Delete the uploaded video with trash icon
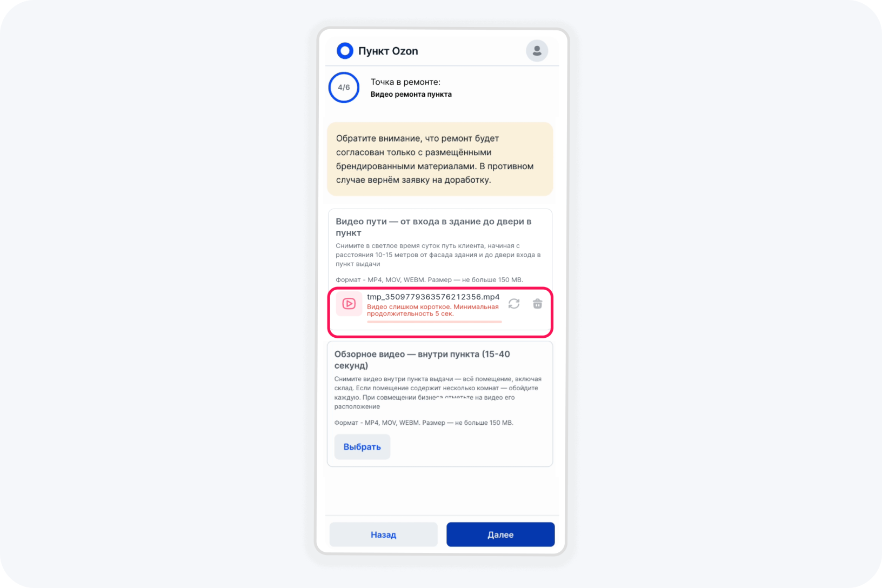 pyautogui.click(x=537, y=304)
